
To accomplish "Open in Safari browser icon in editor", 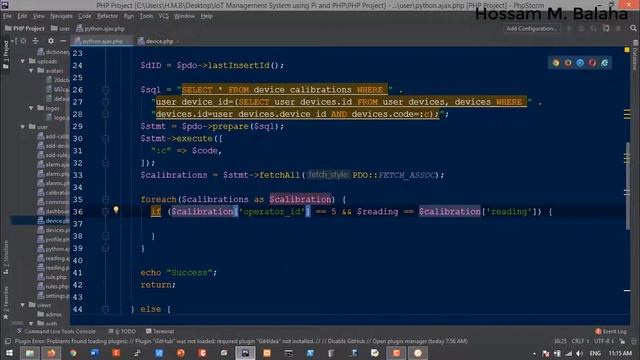I will (x=580, y=63).
